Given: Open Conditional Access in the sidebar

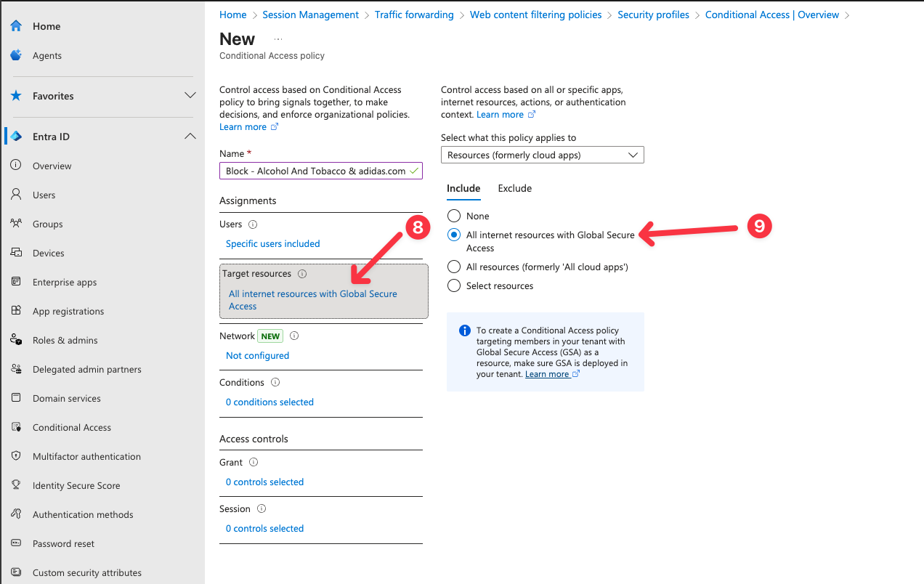Looking at the screenshot, I should pos(71,427).
